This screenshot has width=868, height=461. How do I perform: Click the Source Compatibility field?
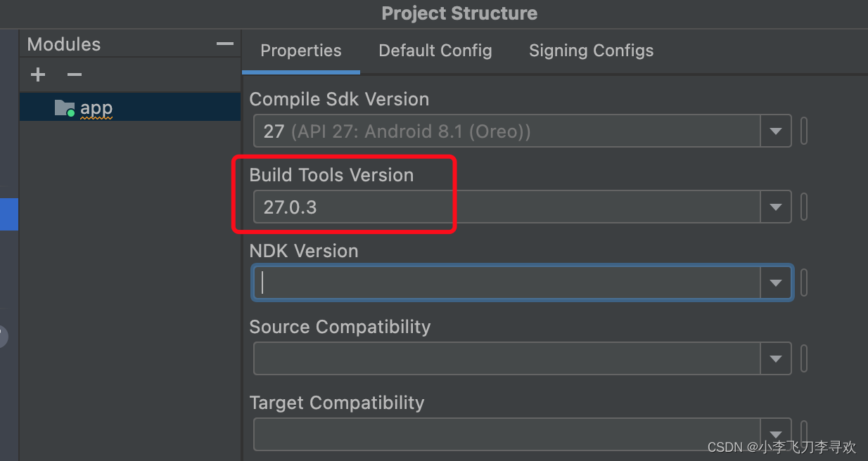coord(507,359)
